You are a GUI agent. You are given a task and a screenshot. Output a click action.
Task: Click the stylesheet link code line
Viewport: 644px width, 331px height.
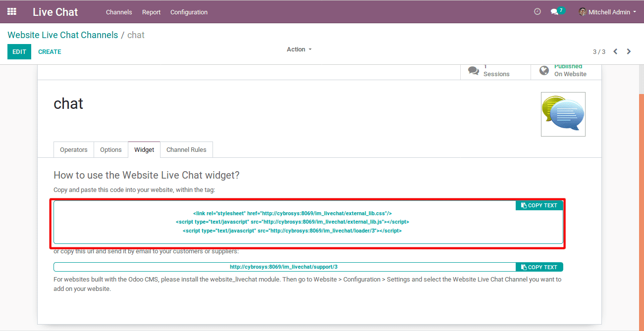click(292, 213)
